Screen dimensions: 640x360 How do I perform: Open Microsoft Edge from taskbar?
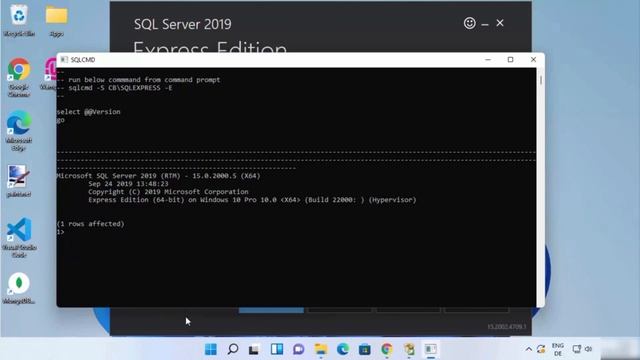343,349
